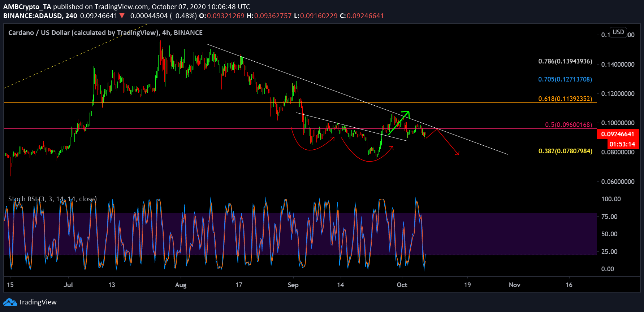Viewport: 644px width, 312px height.
Task: Click the TradingView cloud logo icon
Action: pyautogui.click(x=10, y=302)
